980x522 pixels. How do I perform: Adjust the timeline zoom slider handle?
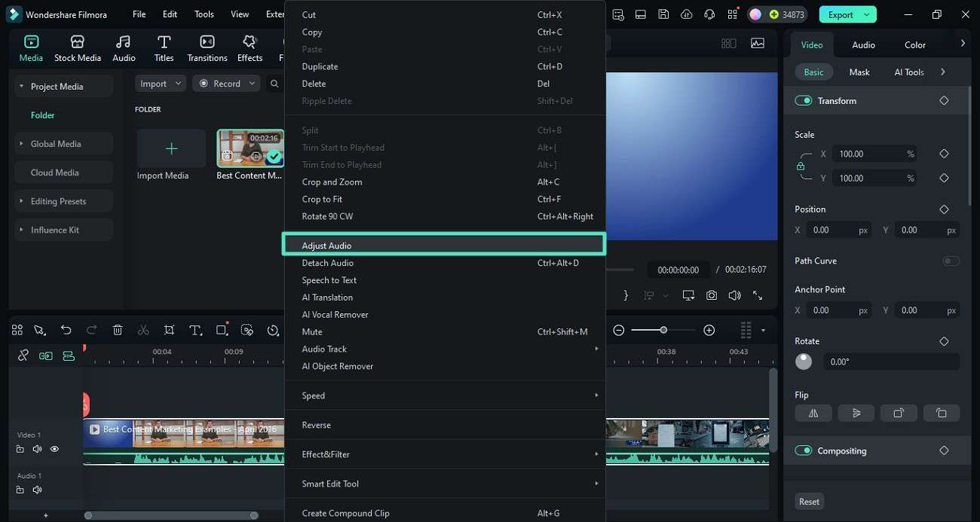point(663,330)
